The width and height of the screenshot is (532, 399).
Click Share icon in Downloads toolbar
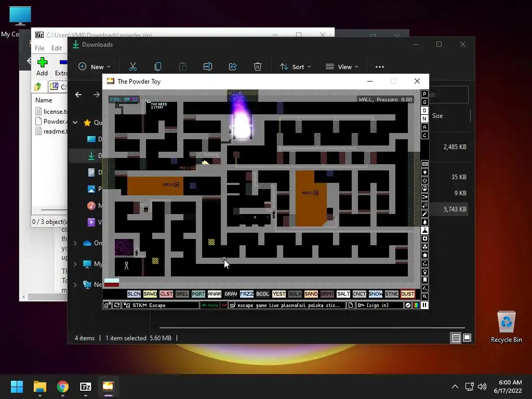pyautogui.click(x=233, y=66)
